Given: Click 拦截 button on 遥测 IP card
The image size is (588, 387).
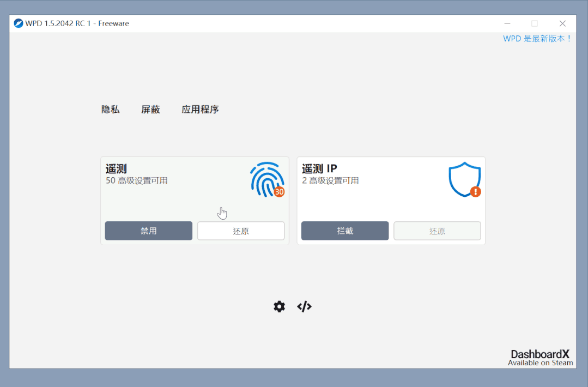Looking at the screenshot, I should (345, 231).
